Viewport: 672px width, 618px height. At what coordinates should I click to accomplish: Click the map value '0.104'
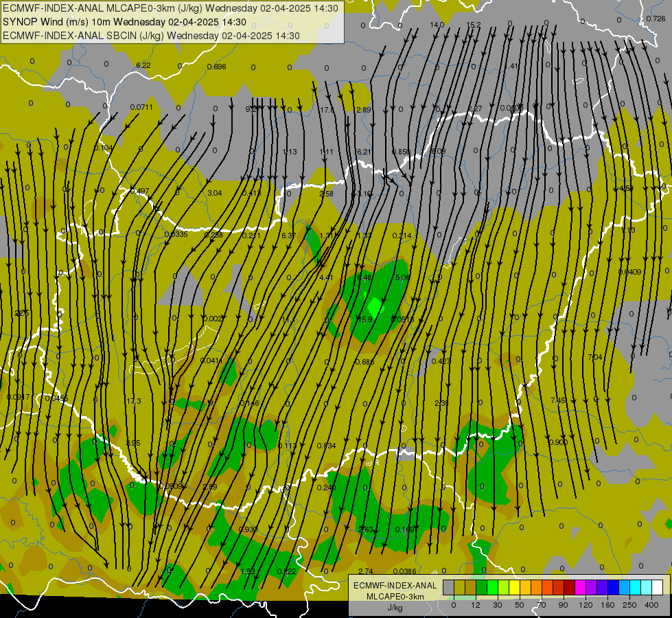coord(104,148)
